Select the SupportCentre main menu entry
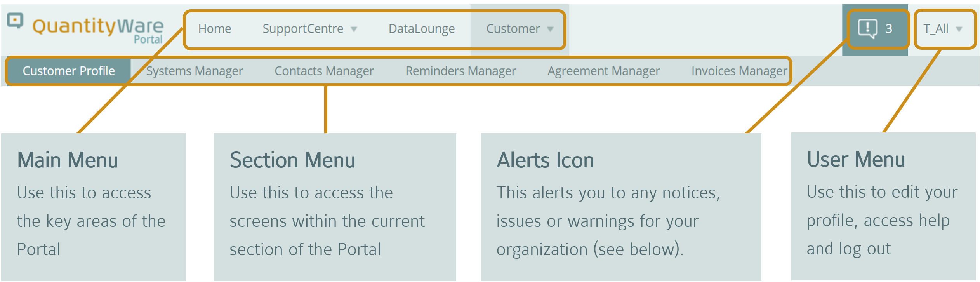The height and width of the screenshot is (282, 980). point(303,29)
